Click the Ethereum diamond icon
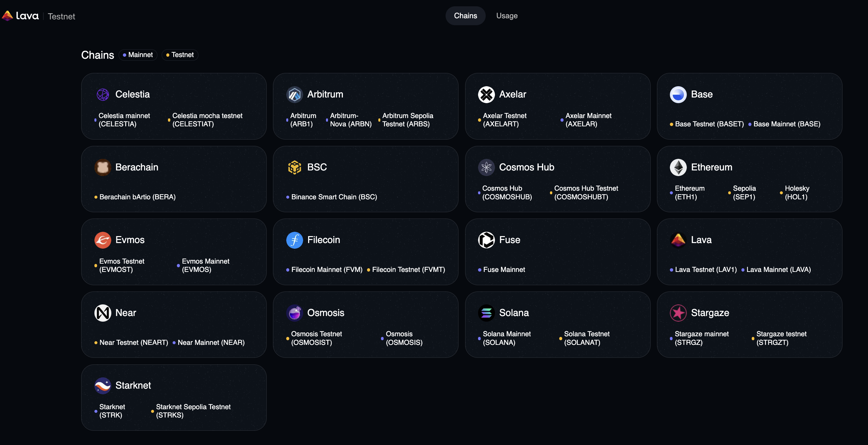The height and width of the screenshot is (445, 868). click(678, 167)
